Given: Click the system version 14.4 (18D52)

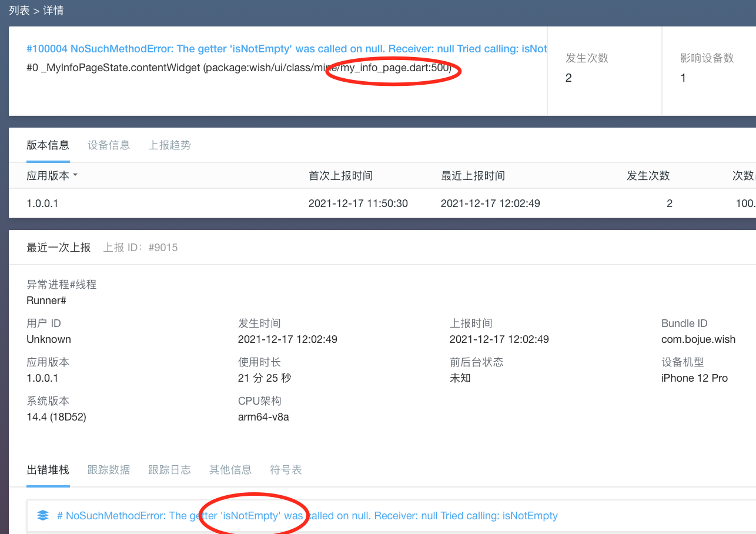Looking at the screenshot, I should (56, 417).
